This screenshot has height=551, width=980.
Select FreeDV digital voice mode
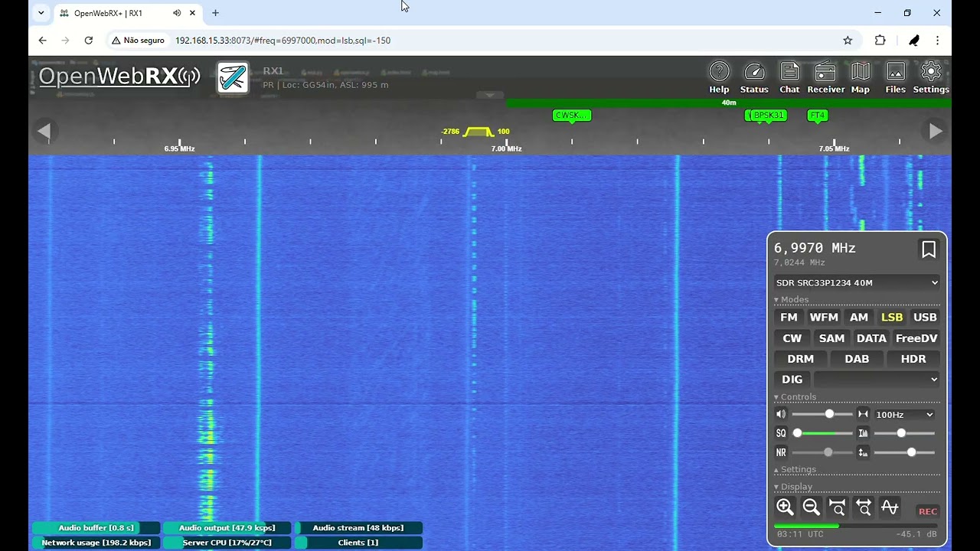pos(916,338)
